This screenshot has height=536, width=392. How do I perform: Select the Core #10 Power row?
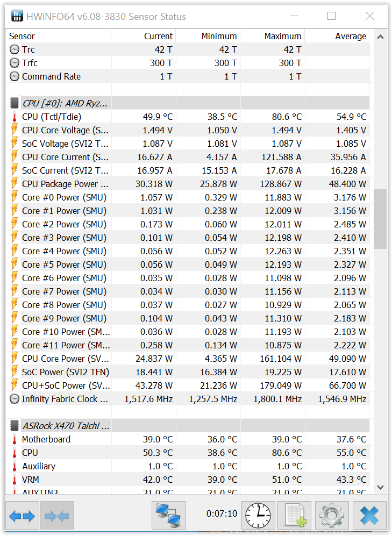188,332
